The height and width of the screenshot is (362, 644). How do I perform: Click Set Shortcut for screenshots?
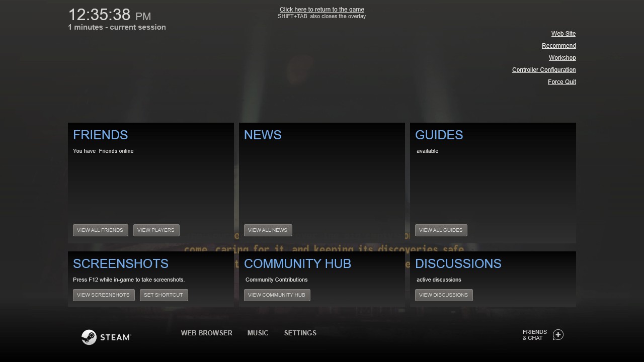tap(164, 295)
